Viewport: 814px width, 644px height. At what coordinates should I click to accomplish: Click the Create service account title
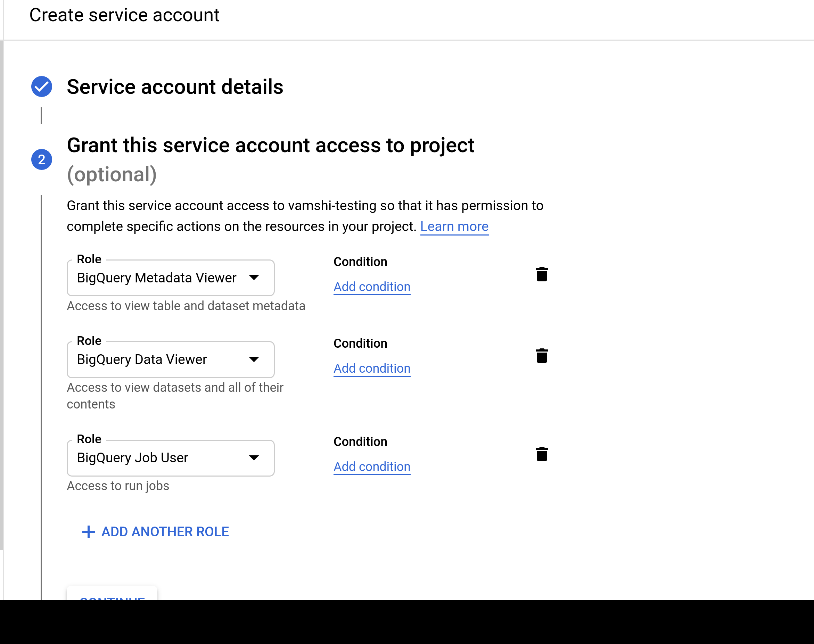(124, 15)
